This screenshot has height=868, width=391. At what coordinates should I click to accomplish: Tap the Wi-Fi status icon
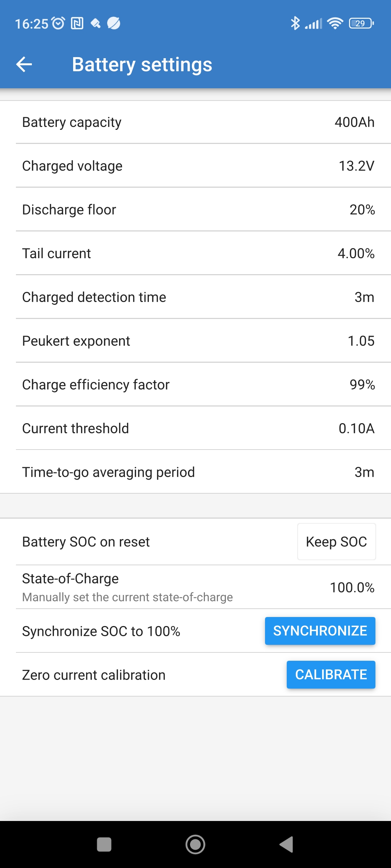(x=335, y=24)
